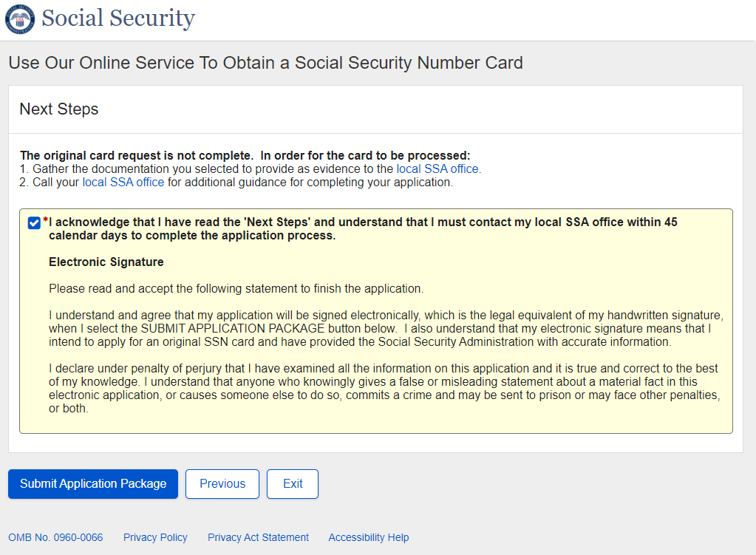
Task: Click the red required-field asterisk
Action: 45,220
